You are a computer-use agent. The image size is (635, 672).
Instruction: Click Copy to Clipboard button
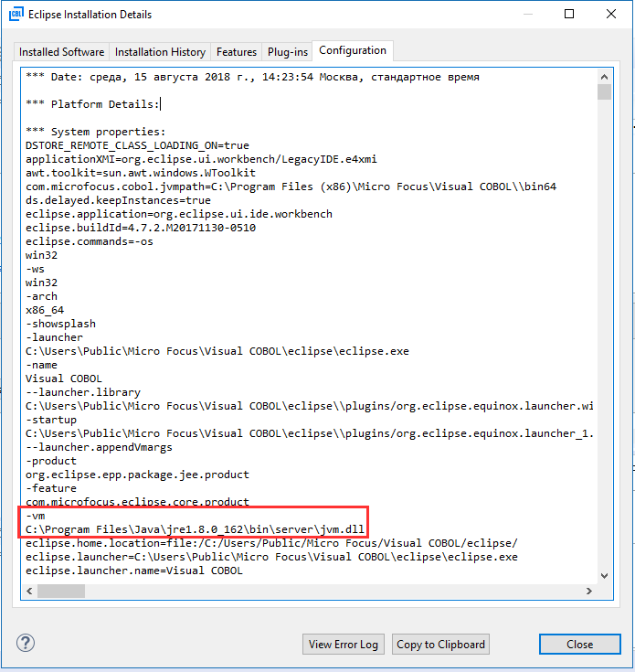(440, 645)
